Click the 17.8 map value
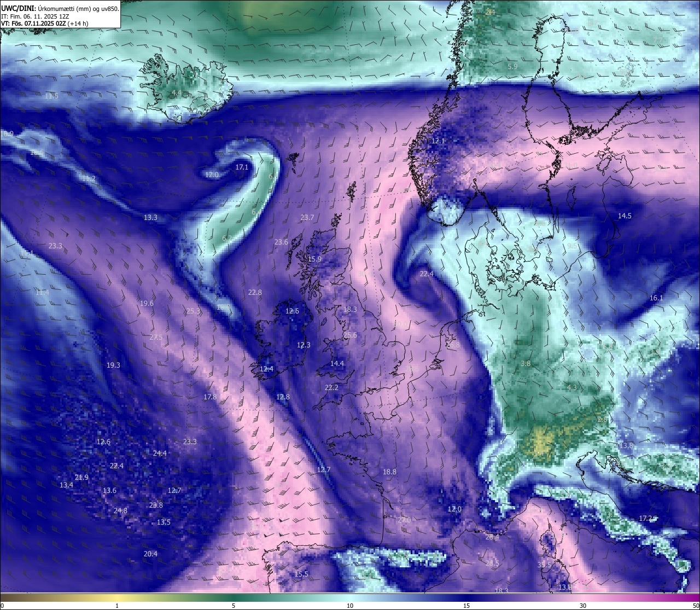 (x=210, y=397)
